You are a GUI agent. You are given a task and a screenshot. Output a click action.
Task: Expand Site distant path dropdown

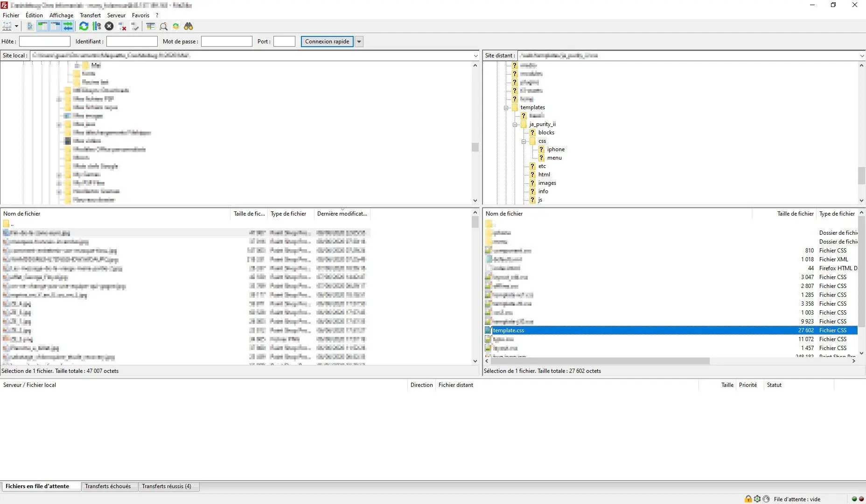tap(861, 56)
